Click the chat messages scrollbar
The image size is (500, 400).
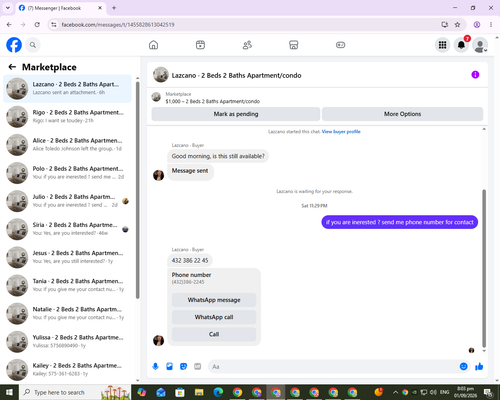[x=484, y=268]
